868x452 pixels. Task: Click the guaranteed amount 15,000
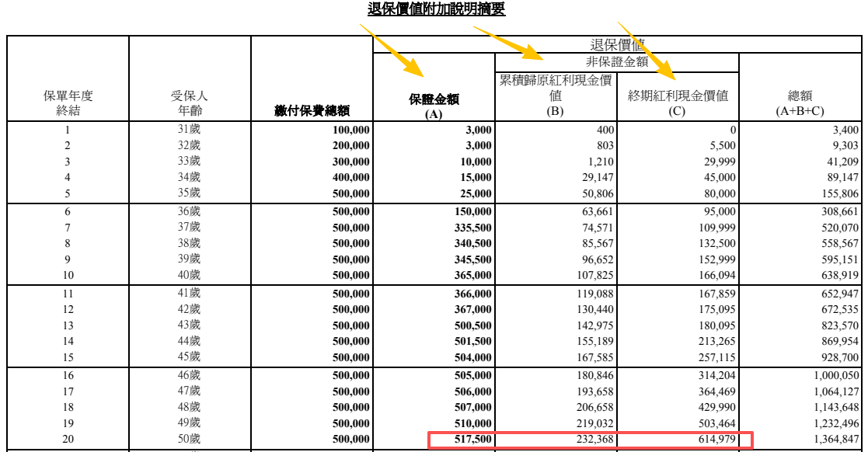tap(476, 177)
